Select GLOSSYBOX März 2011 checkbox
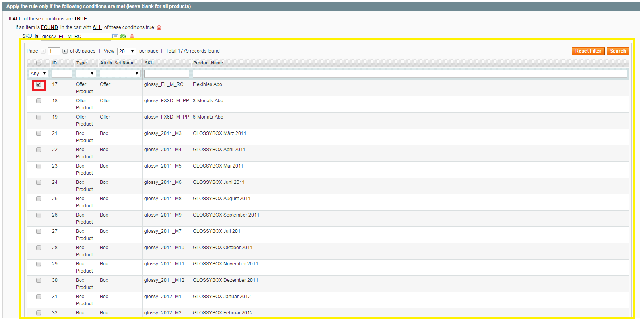 tap(39, 133)
